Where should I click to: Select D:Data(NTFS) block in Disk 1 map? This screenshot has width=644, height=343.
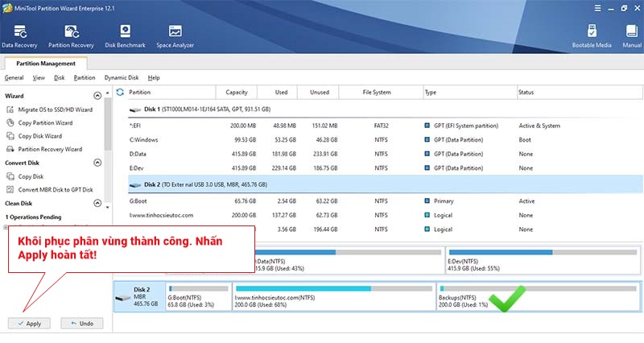[349, 260]
